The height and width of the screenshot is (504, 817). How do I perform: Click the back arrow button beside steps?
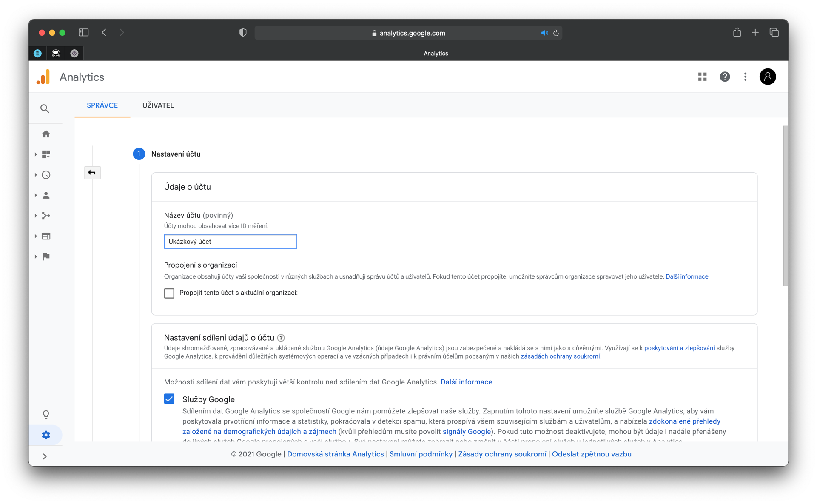(x=92, y=172)
